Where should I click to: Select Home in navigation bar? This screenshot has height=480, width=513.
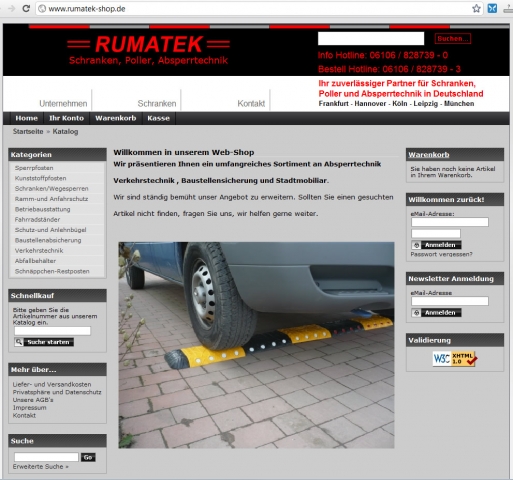coord(26,118)
